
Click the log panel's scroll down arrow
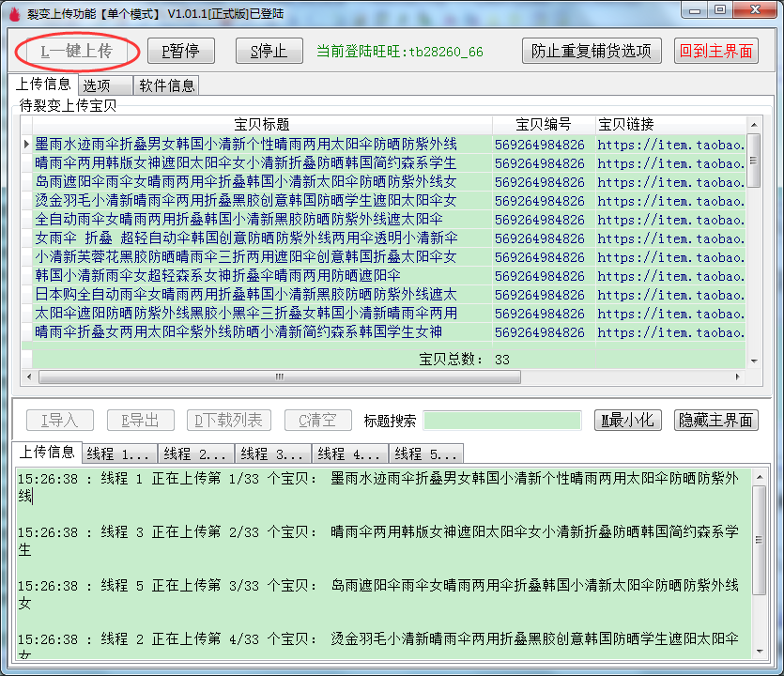(x=760, y=651)
